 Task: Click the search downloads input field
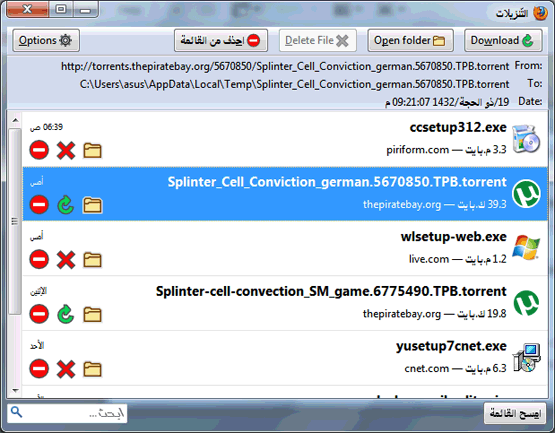67,413
